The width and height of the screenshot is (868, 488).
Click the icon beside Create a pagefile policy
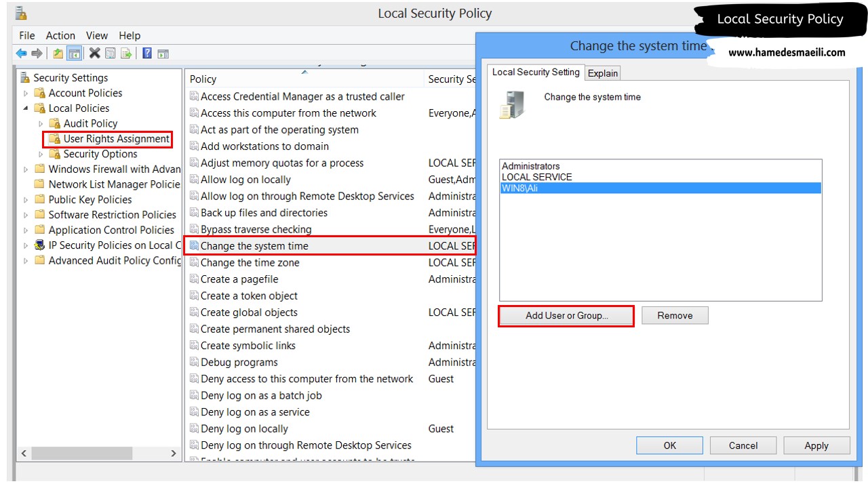click(194, 279)
